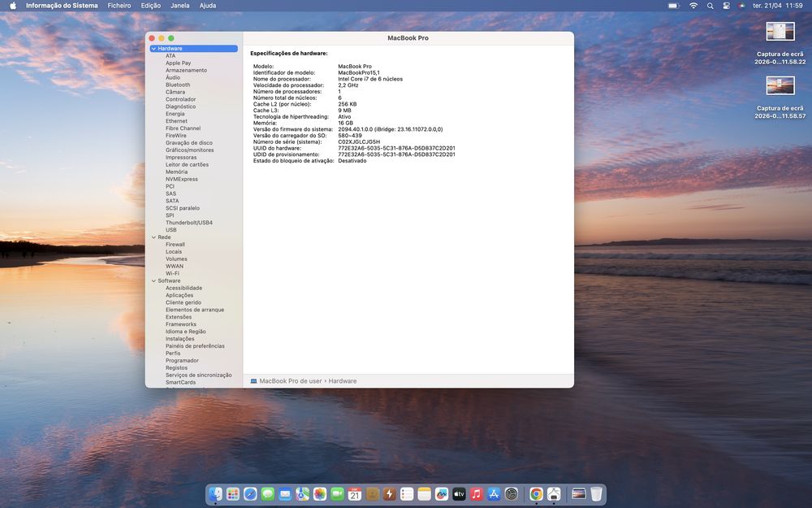The width and height of the screenshot is (812, 508).
Task: Select Energia in the sidebar
Action: [175, 114]
